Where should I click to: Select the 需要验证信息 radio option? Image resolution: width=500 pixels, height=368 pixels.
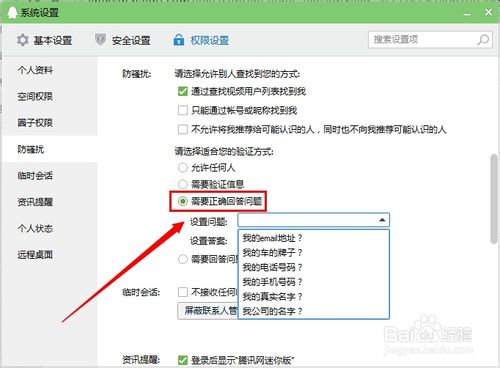tap(183, 184)
